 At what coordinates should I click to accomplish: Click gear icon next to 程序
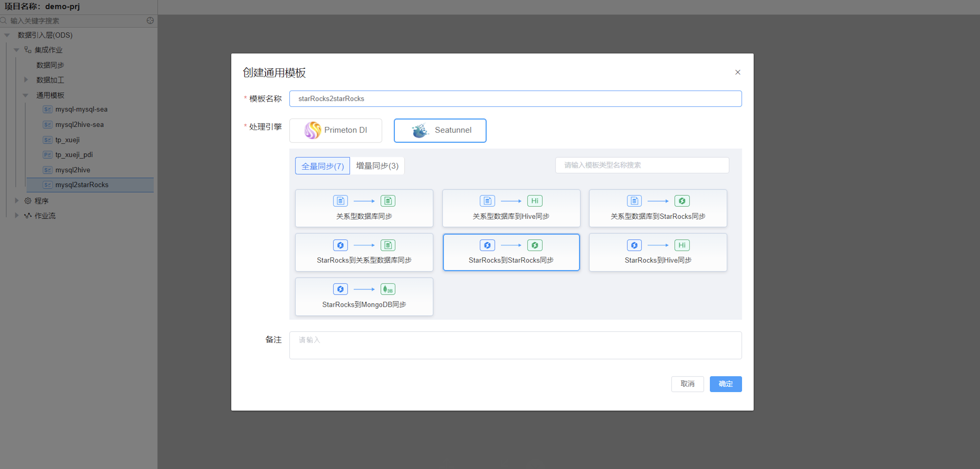[x=28, y=201]
